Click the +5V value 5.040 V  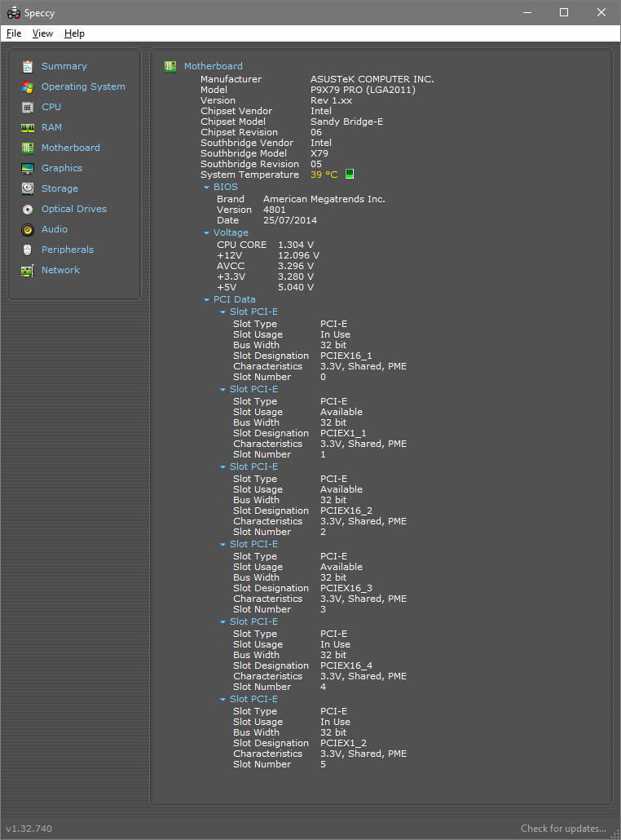296,287
